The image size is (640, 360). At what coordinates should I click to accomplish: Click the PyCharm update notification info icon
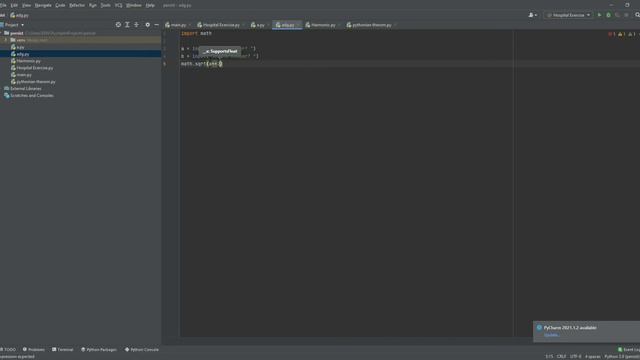pyautogui.click(x=539, y=327)
